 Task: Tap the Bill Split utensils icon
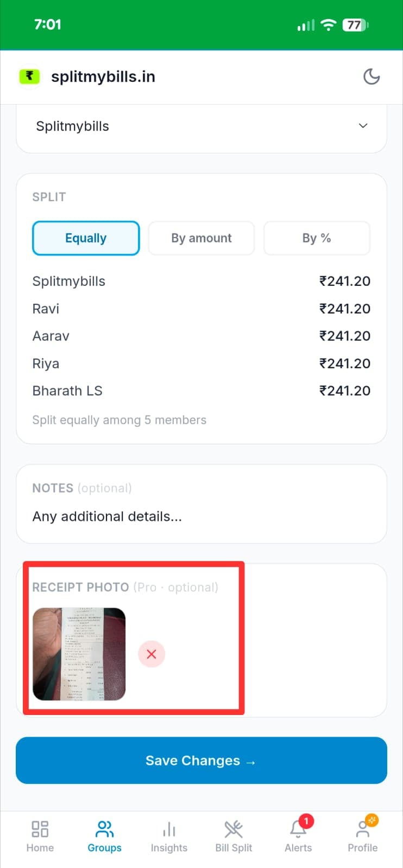click(234, 828)
